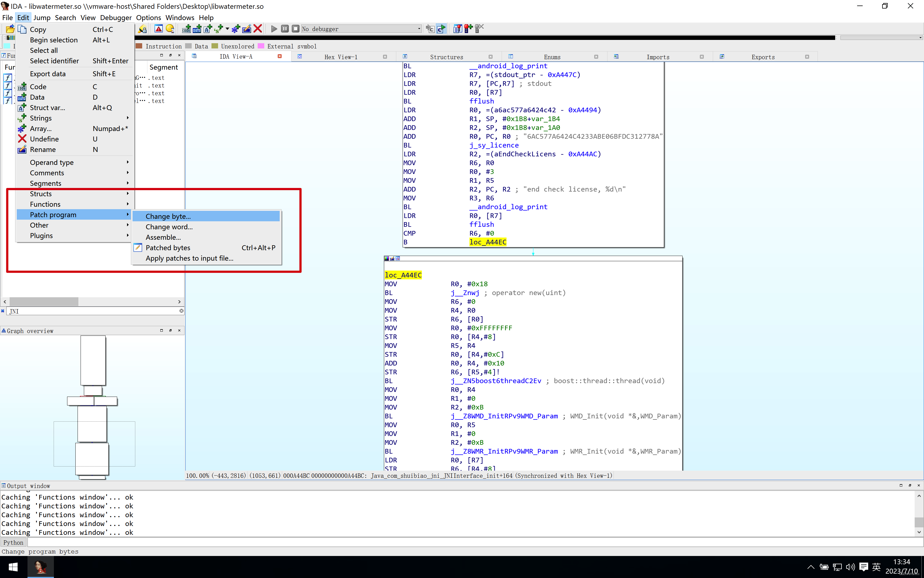Viewport: 924px width, 578px height.
Task: Float the Output window panel
Action: point(910,486)
